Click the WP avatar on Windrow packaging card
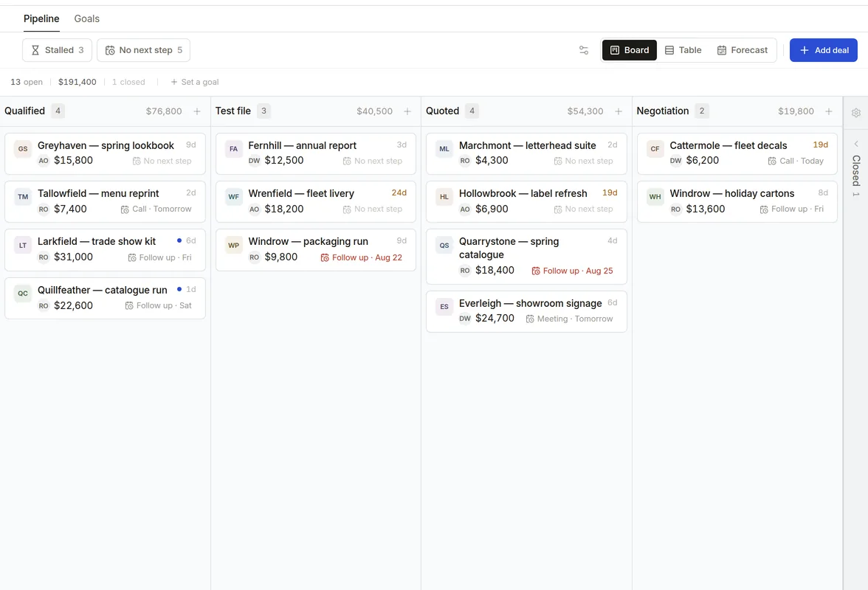The image size is (868, 590). tap(233, 245)
